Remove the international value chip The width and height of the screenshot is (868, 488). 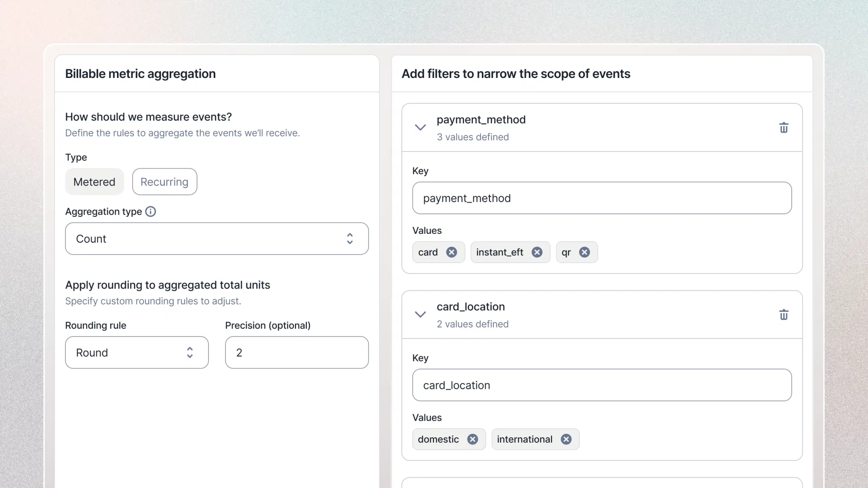[x=566, y=439]
